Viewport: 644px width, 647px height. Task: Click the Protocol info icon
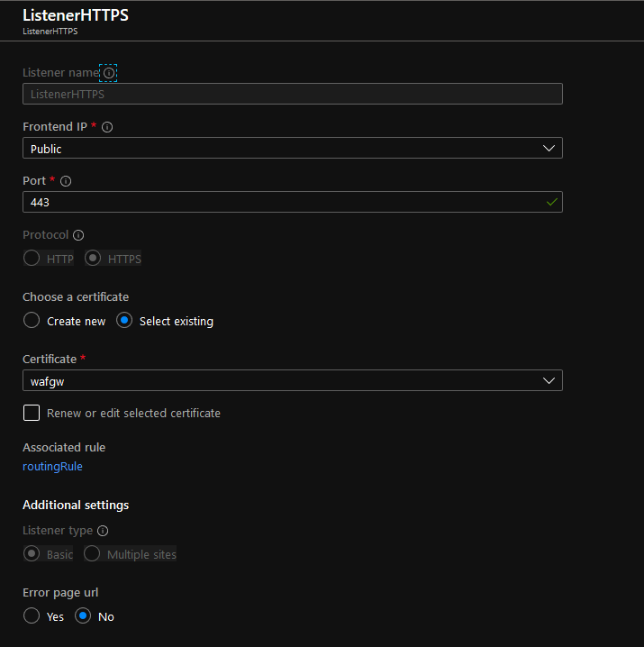tap(78, 235)
